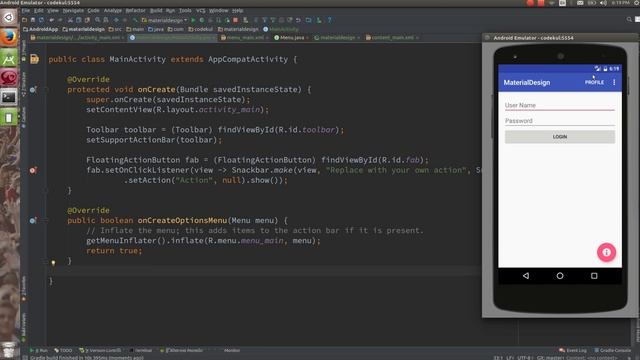The height and width of the screenshot is (360, 640).
Task: Open the Tools menu
Action: (x=185, y=11)
